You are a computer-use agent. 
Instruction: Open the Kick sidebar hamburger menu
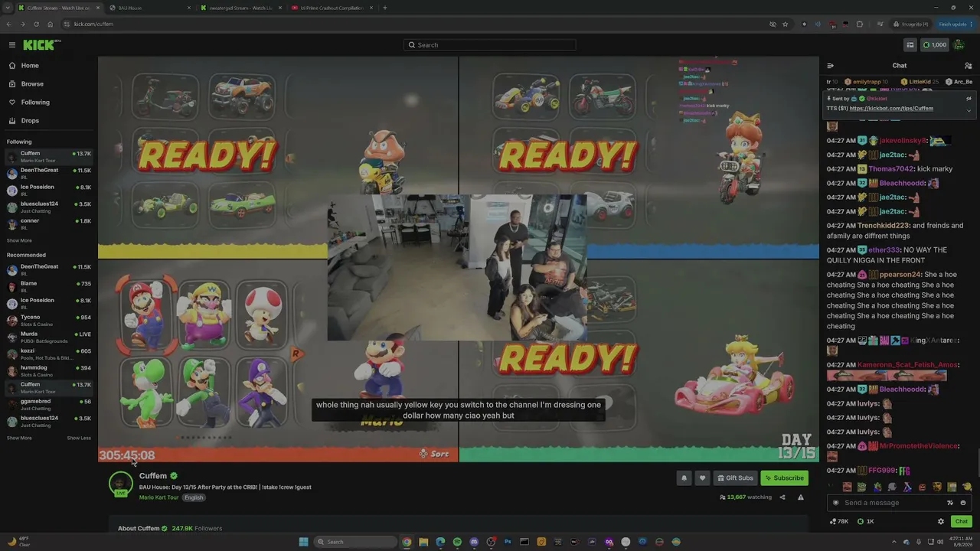click(x=12, y=45)
